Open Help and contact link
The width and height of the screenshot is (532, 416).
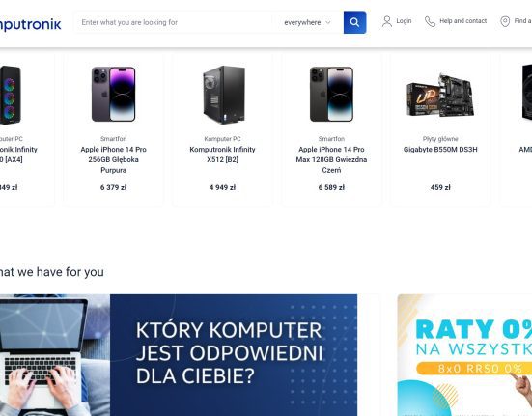[462, 21]
